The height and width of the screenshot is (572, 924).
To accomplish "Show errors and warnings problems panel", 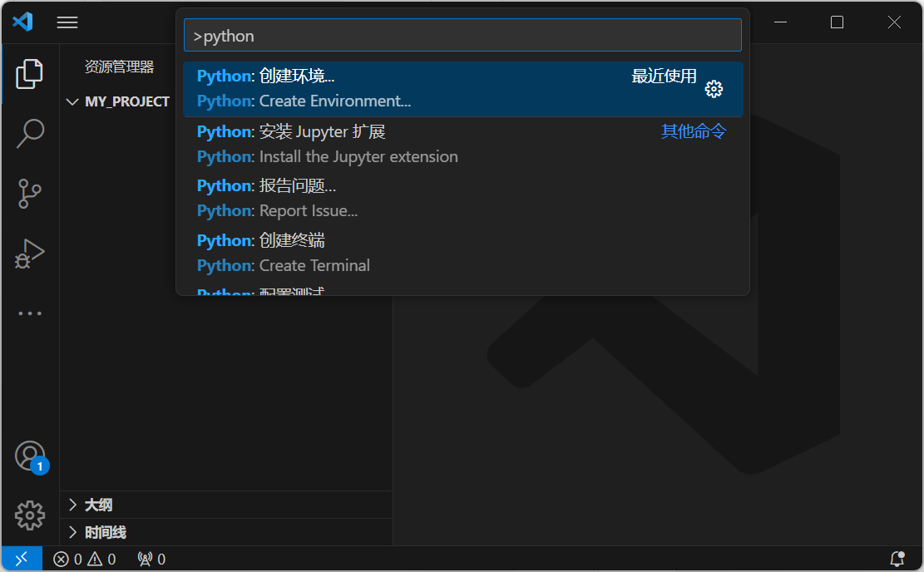I will [x=84, y=559].
